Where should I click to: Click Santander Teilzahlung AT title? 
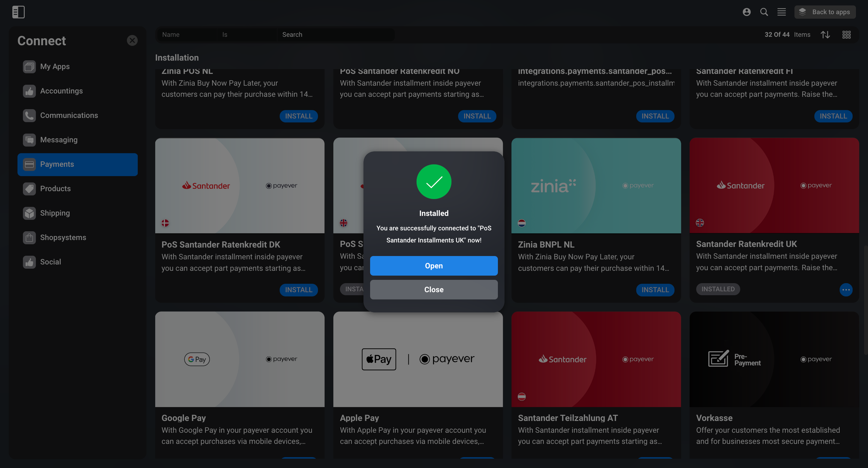pyautogui.click(x=568, y=418)
